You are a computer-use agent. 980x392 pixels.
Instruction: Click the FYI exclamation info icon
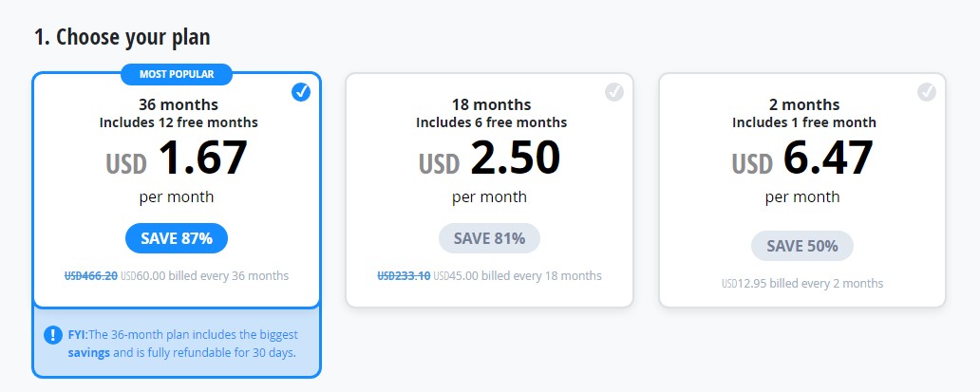coord(52,335)
